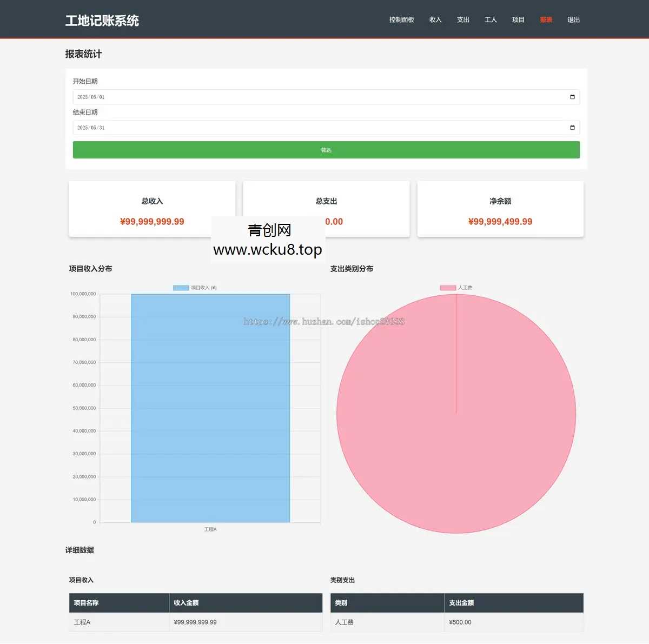Click into the 开始日期 date field
This screenshot has height=644, width=649.
tap(314, 97)
